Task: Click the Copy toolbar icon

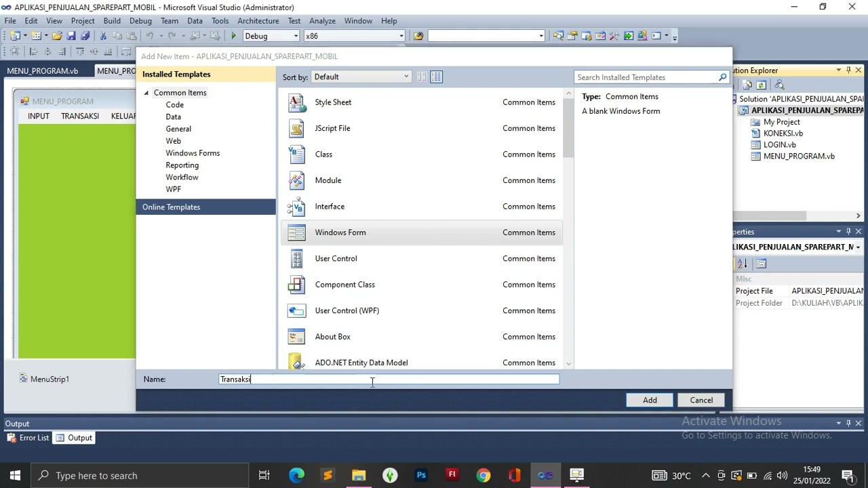Action: pyautogui.click(x=117, y=36)
